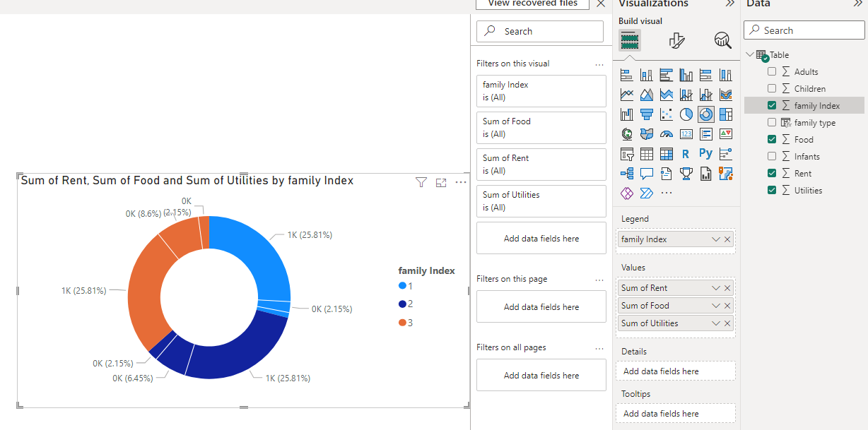Focus the Data pane search box
Viewport: 868px width, 430px height.
pos(804,30)
